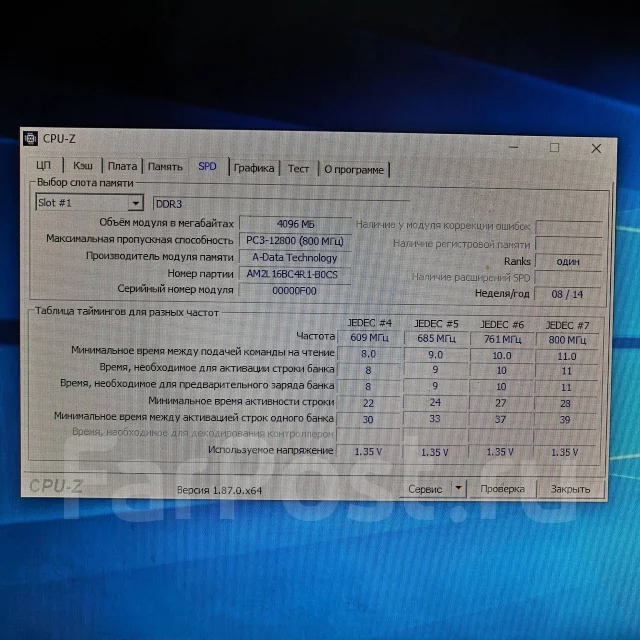Click the Версия 1.87.0.x64 label
The image size is (640, 640).
(x=219, y=490)
